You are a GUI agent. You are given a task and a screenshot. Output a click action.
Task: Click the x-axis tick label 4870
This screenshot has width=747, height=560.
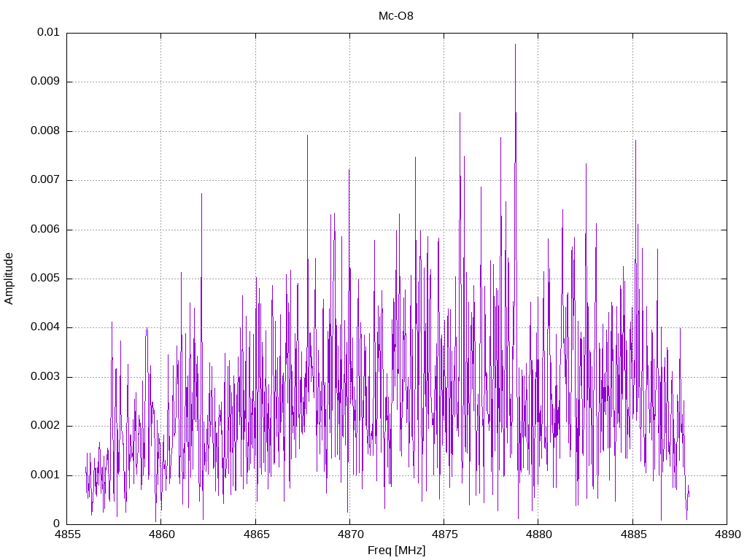[349, 534]
